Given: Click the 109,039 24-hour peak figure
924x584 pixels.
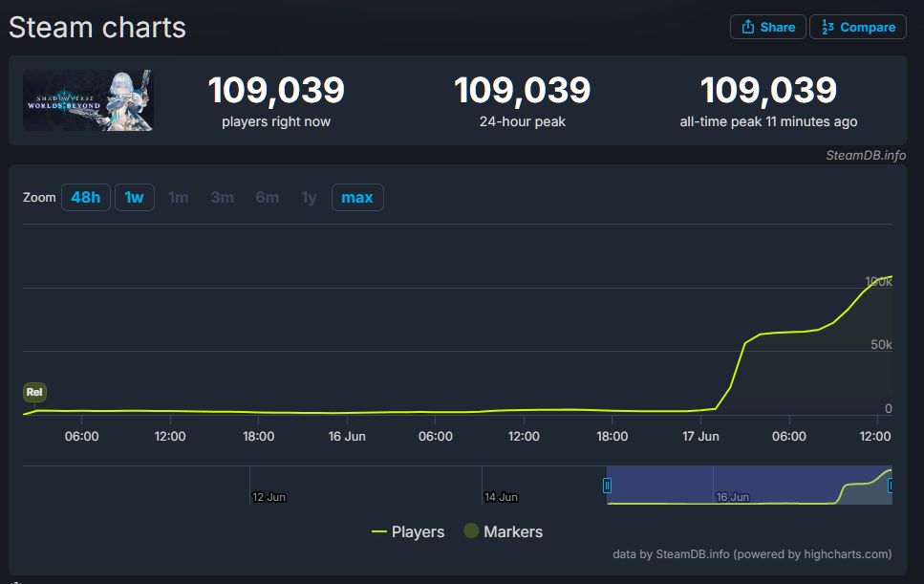Looking at the screenshot, I should click(522, 90).
